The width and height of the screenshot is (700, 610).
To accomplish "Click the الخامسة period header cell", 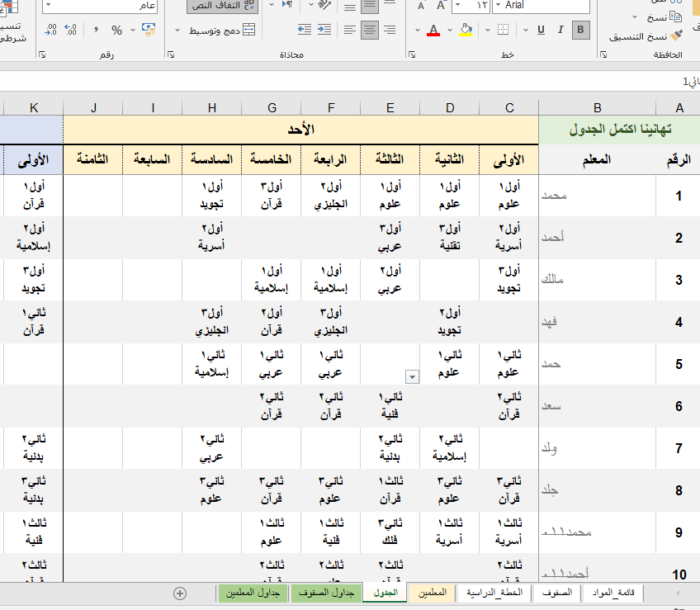I will (x=271, y=159).
